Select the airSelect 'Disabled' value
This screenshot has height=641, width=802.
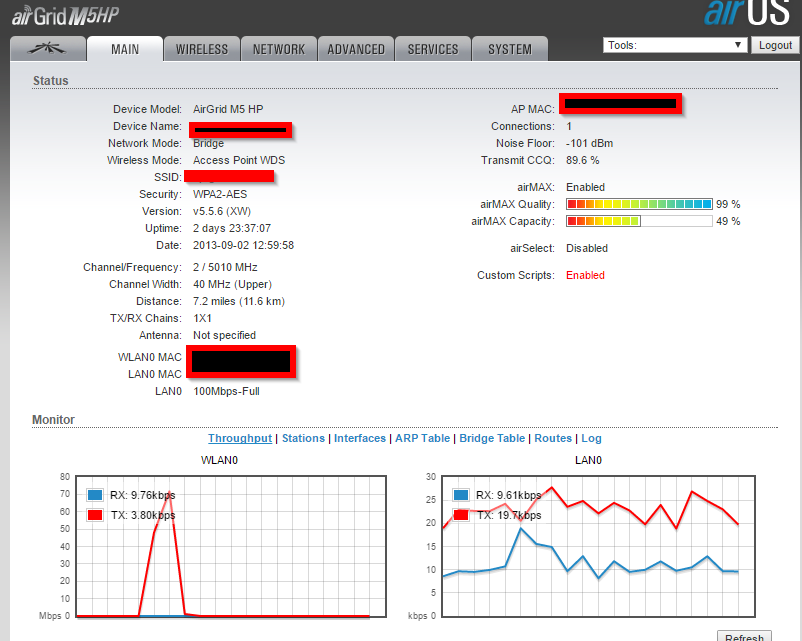click(587, 248)
